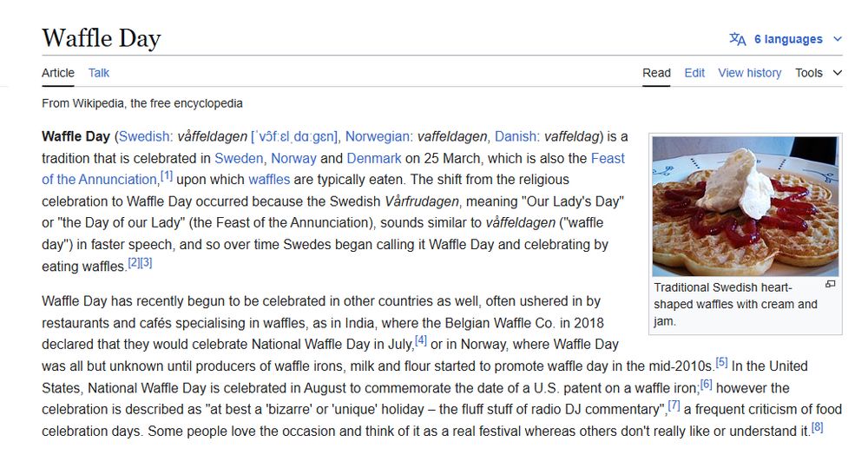Select the Read tab
868x468 pixels.
coord(656,73)
